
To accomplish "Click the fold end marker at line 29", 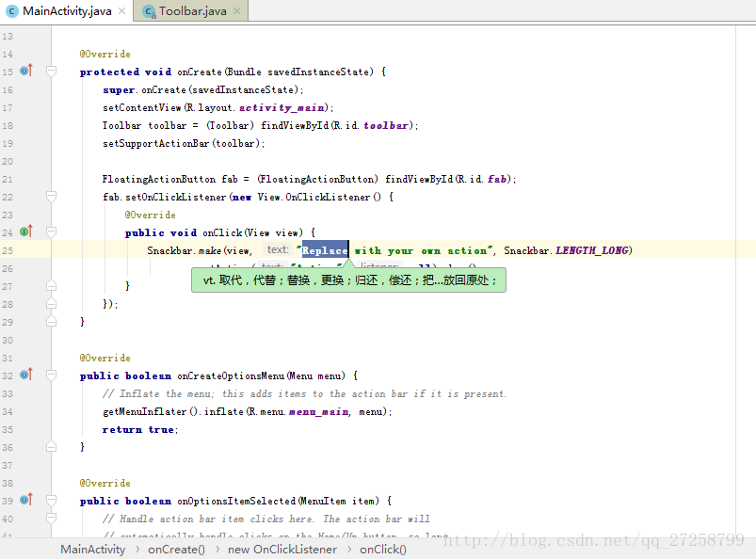I will tap(51, 322).
